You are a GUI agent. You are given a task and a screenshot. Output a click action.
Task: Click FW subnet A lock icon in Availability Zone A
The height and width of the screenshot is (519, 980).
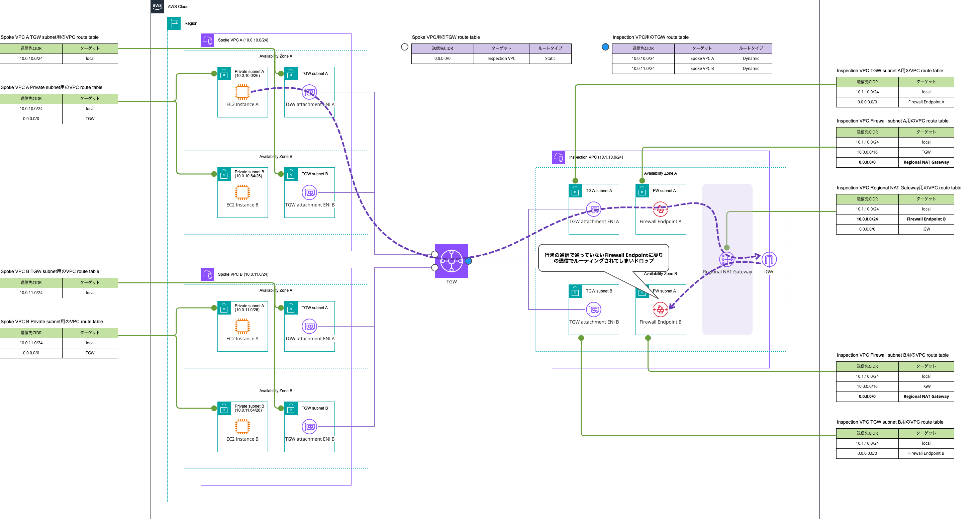[642, 191]
